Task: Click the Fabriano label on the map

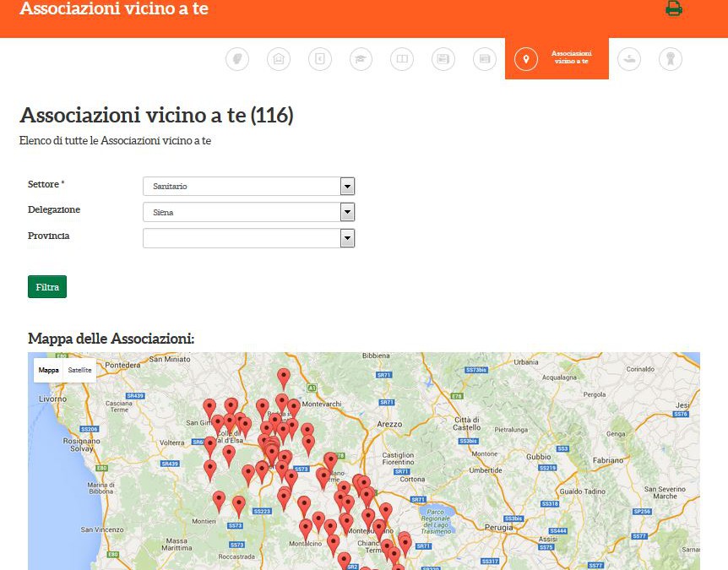Action: [x=608, y=460]
